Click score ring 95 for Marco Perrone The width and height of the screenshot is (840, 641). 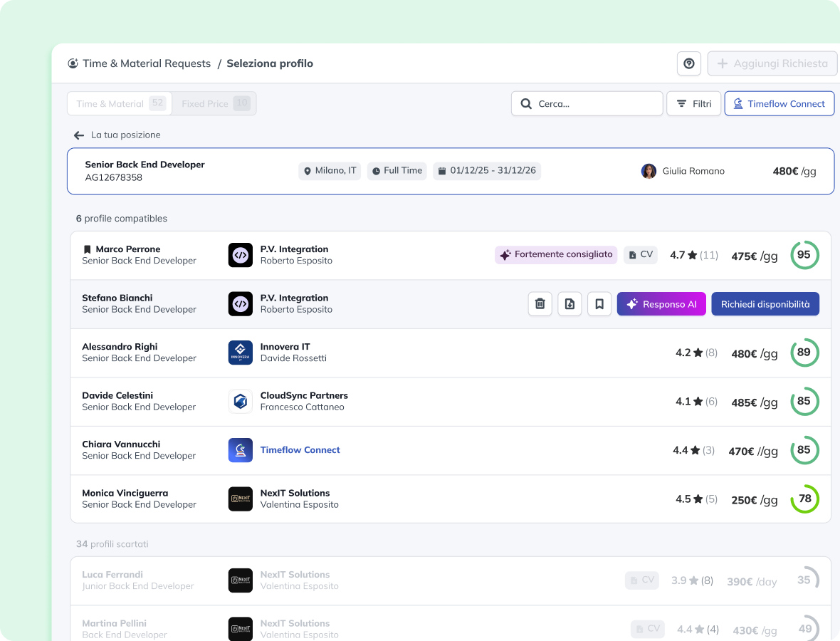[x=804, y=255]
